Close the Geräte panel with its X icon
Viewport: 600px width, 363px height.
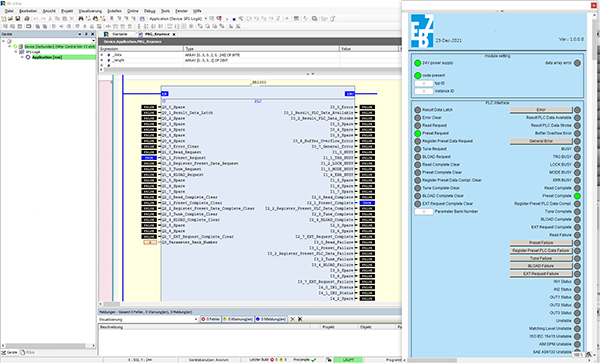coord(93,34)
